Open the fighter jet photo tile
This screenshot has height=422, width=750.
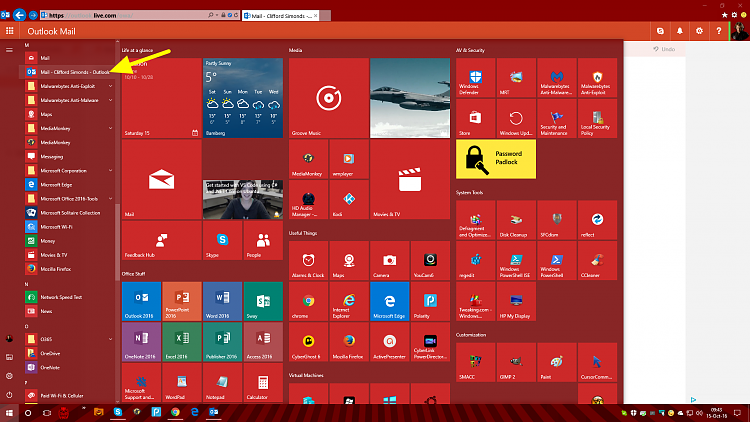410,98
